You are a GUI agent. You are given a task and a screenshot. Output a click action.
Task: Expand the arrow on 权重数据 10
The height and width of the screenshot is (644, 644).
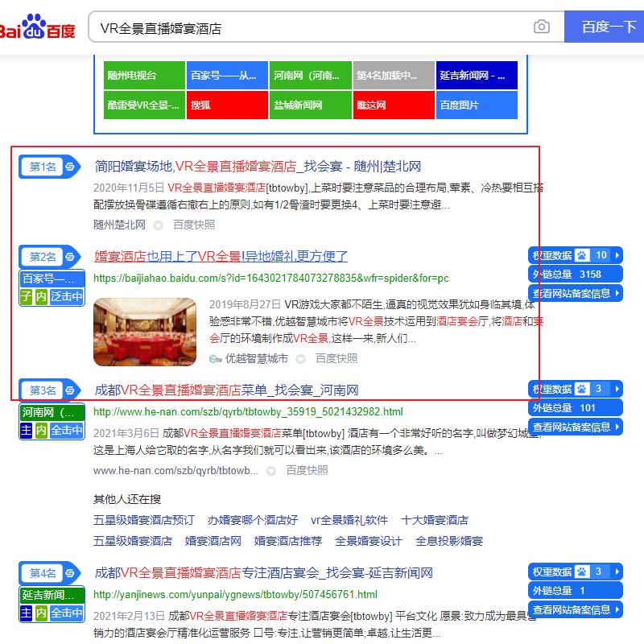click(x=617, y=255)
